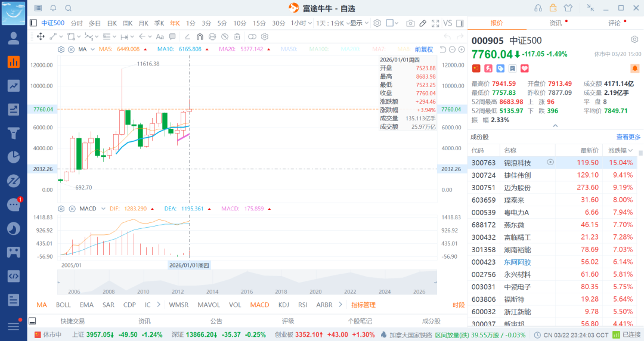Open the orange quotes chart sidebar icon
Viewport: 644px width, 341px height.
pos(14,62)
